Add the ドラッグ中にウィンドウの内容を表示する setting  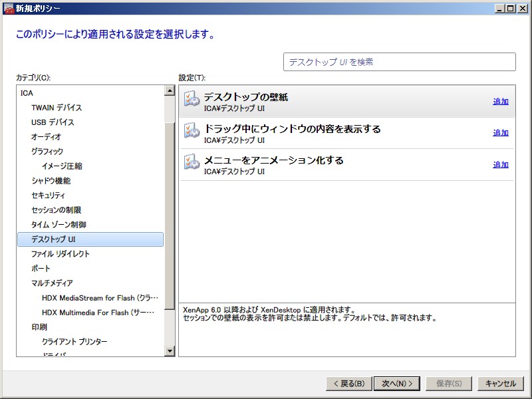(500, 133)
